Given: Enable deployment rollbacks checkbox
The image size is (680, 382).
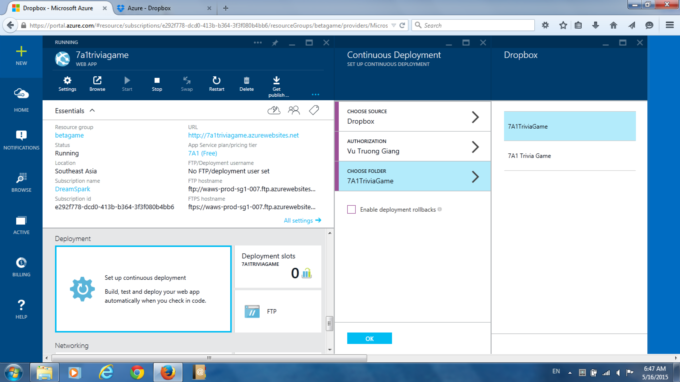Looking at the screenshot, I should 351,209.
